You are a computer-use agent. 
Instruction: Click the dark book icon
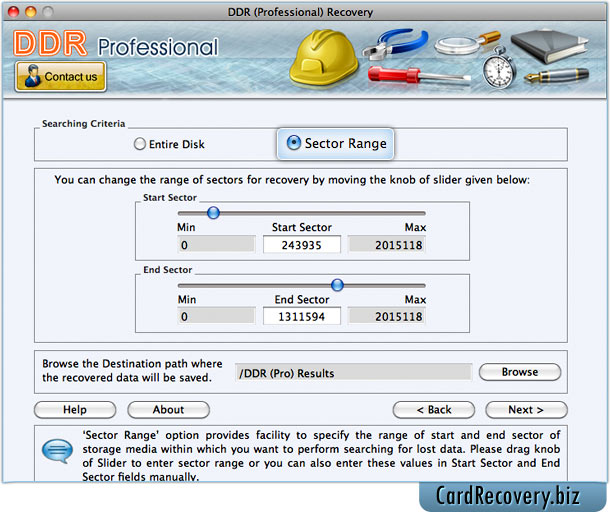pos(549,46)
